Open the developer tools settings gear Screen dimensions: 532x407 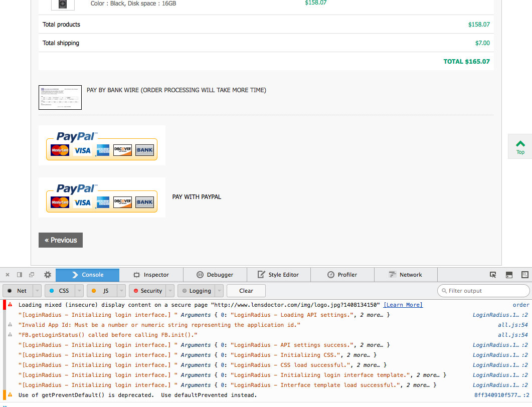tap(48, 275)
